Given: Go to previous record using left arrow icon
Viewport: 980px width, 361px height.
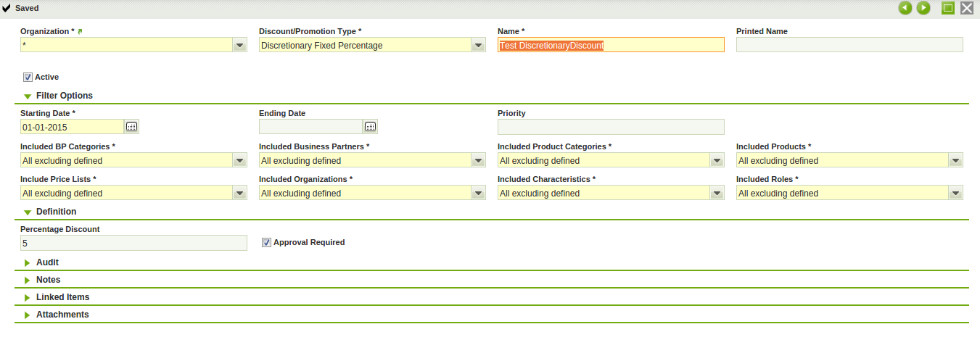Looking at the screenshot, I should [905, 8].
